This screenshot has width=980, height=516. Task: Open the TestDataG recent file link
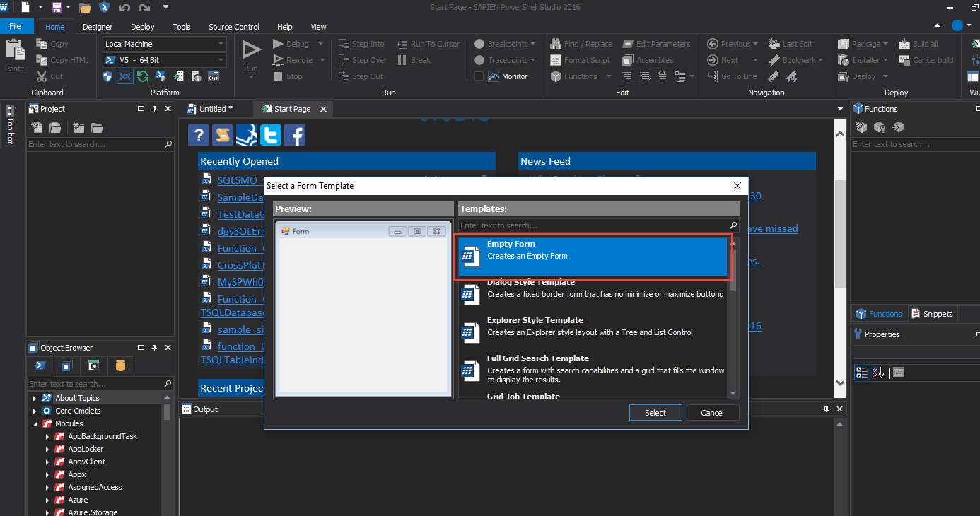(240, 214)
